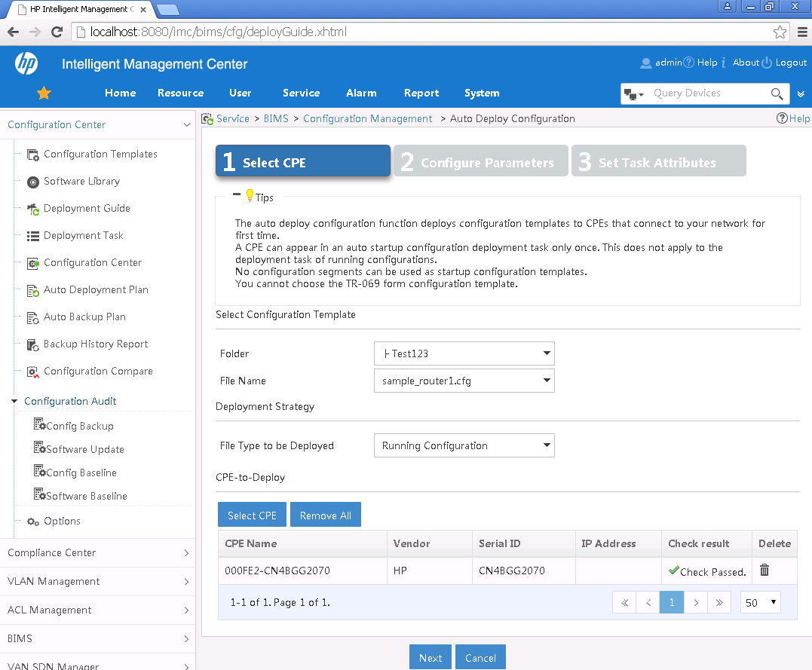Select step 3 Set Task Attributes tab
The width and height of the screenshot is (812, 670).
[659, 161]
